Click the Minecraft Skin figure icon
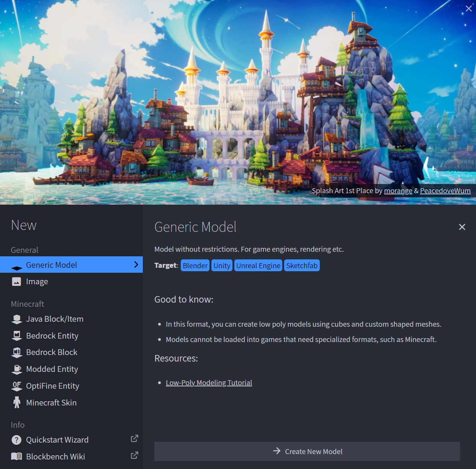 click(16, 402)
